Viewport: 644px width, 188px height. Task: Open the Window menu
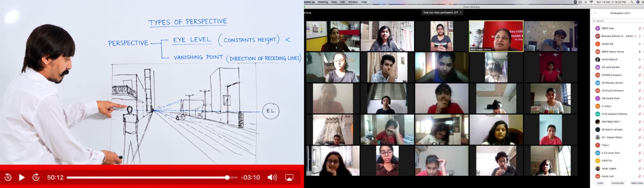(x=353, y=2)
